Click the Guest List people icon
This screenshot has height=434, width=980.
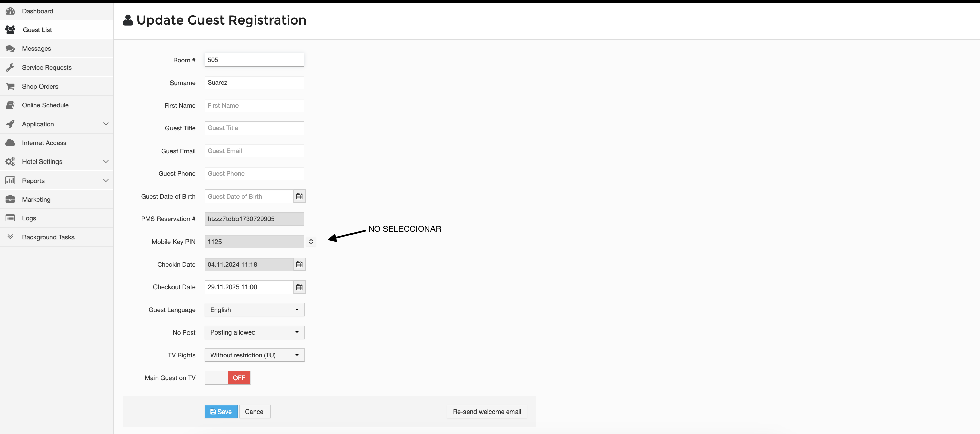click(x=10, y=30)
